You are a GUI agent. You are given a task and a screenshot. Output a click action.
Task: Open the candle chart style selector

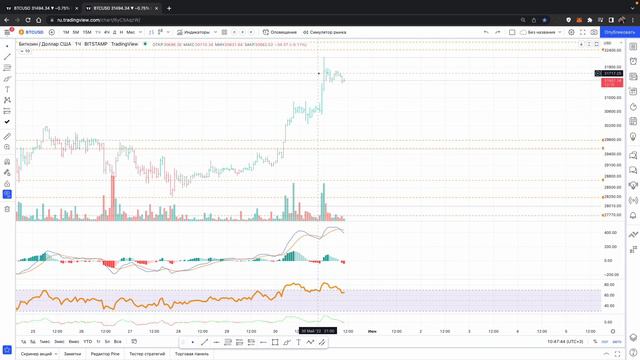click(x=151, y=32)
